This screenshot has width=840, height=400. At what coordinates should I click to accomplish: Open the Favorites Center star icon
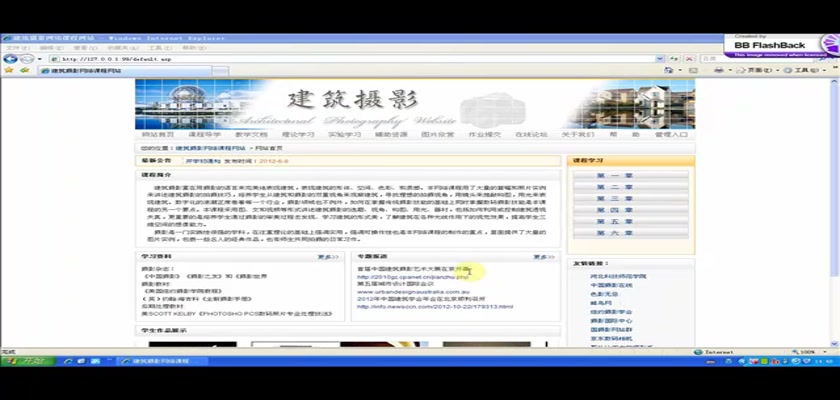[x=9, y=70]
